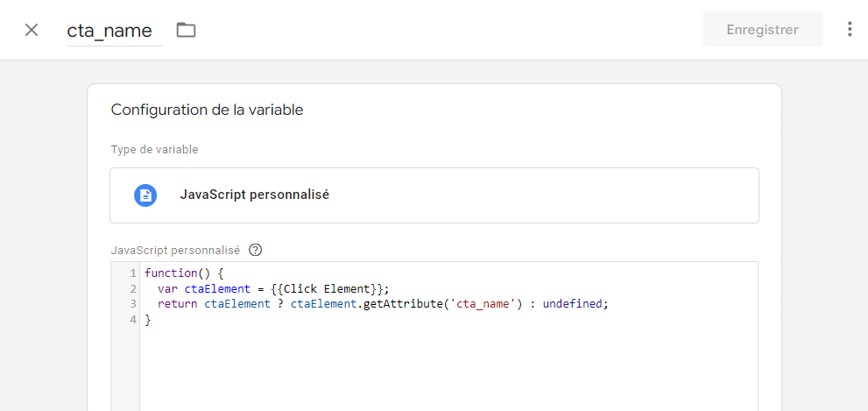This screenshot has height=411, width=868.
Task: Click line number 3 in the code gutter
Action: pos(132,304)
